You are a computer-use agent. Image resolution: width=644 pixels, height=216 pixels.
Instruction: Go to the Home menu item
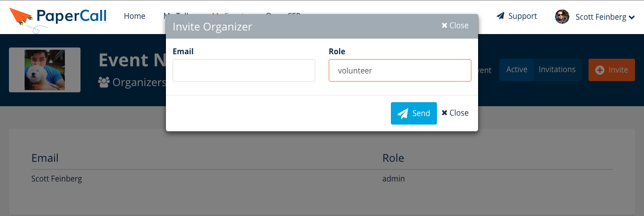135,16
